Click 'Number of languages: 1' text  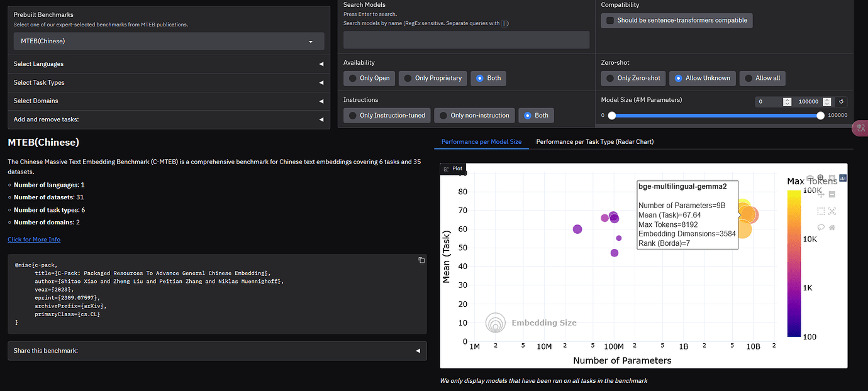(49, 185)
